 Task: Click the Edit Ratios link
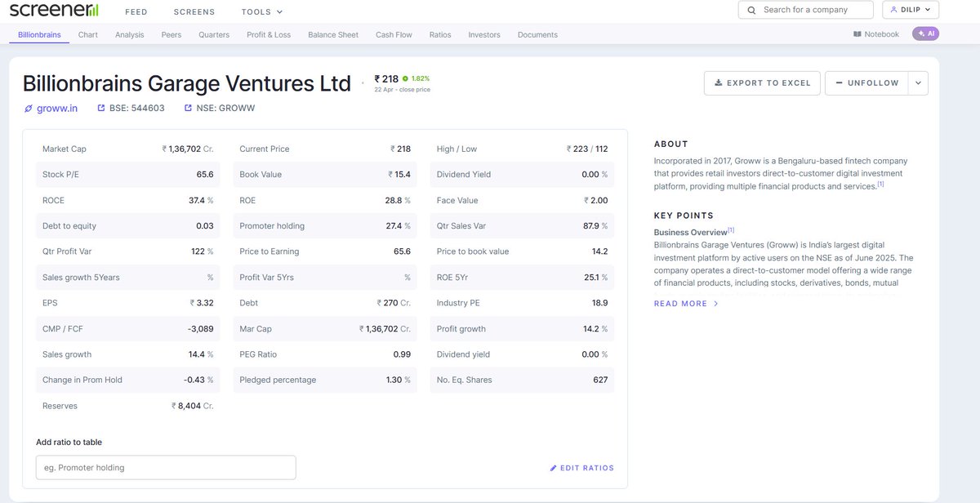tap(581, 468)
